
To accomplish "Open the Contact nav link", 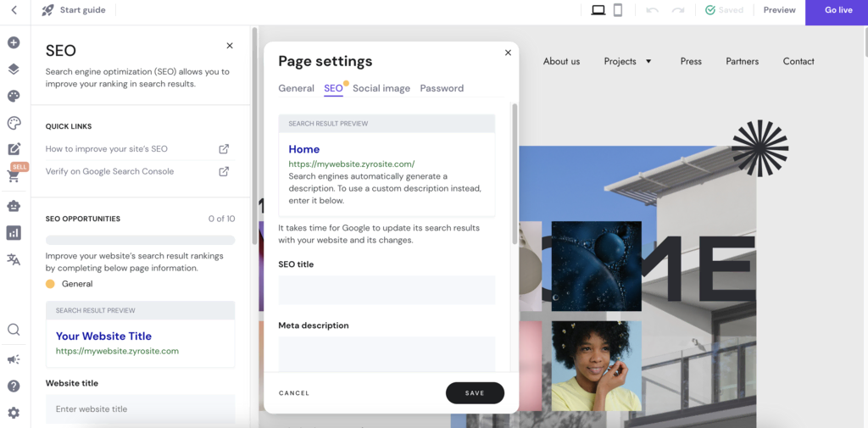I will pyautogui.click(x=798, y=62).
